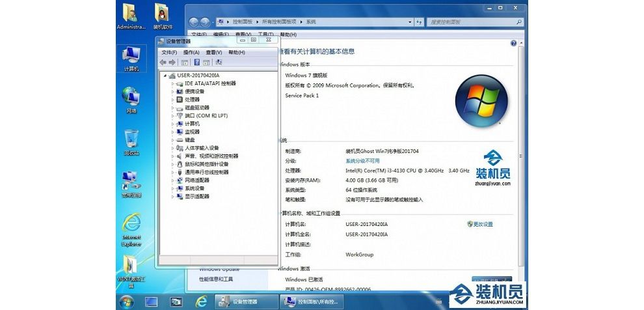This screenshot has width=644, height=310.
Task: Expand the 磁盘驱动器 device category
Action: (173, 107)
